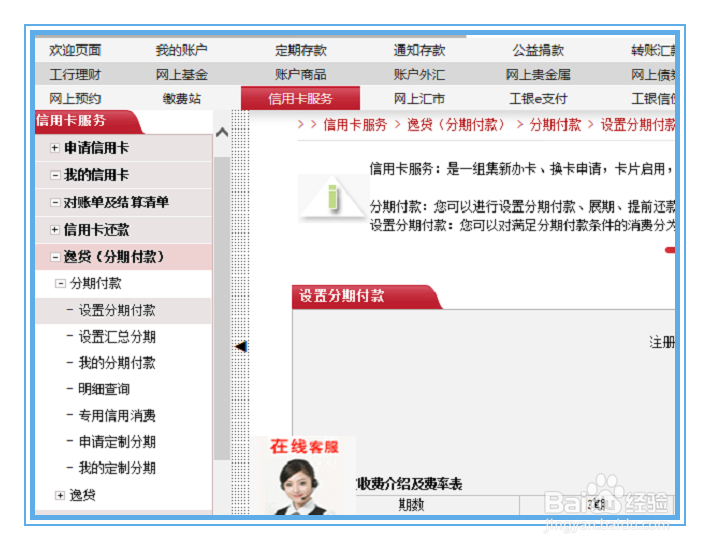Go to 账户商品 menu
Screen dimensions: 710x550
click(x=301, y=74)
